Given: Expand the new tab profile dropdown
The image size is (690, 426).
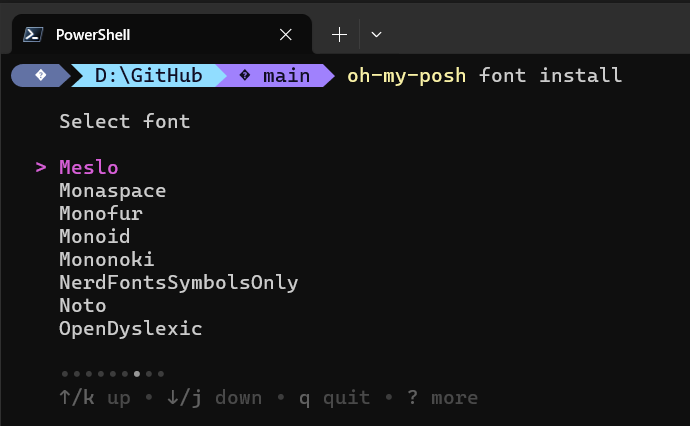Looking at the screenshot, I should coord(376,34).
